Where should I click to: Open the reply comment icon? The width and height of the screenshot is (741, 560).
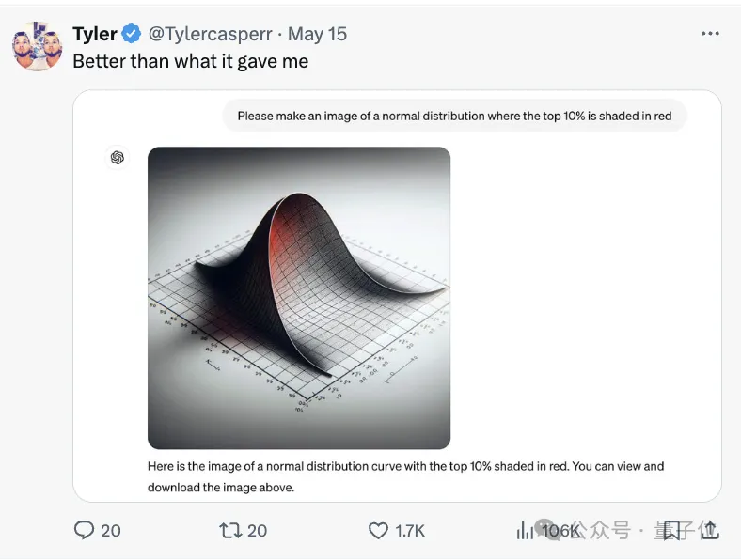(x=84, y=530)
